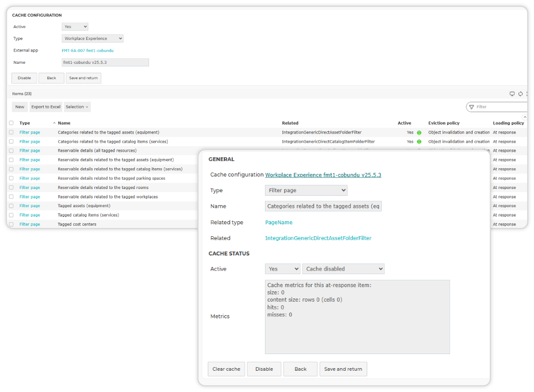534x392 pixels.
Task: Click the green status dot in the services categories row
Action: (x=419, y=142)
